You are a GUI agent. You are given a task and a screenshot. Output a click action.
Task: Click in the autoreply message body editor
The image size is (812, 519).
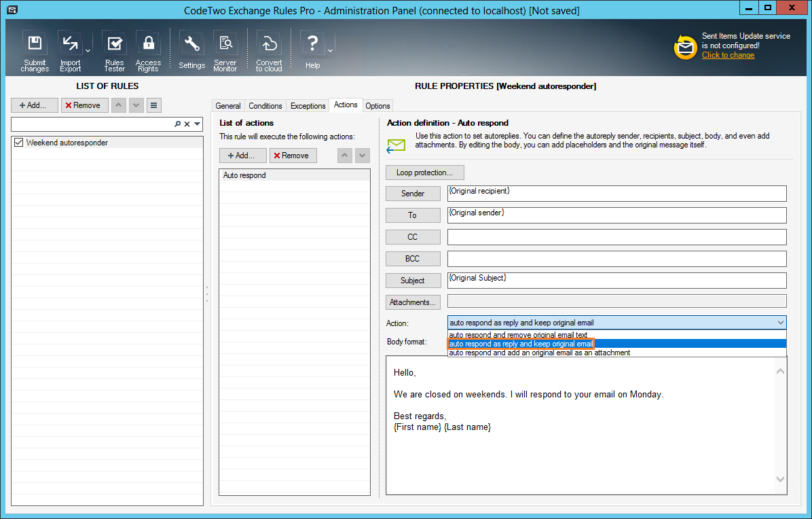[580, 425]
